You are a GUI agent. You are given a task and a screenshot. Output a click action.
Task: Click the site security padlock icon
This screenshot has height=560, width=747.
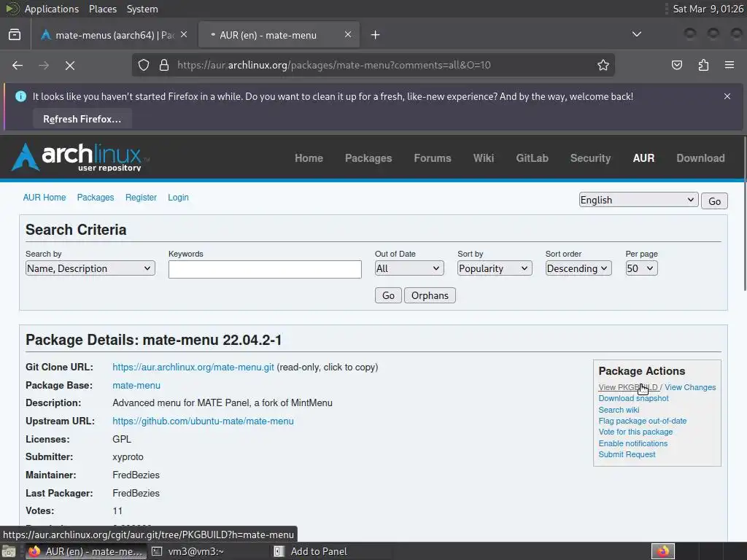164,65
